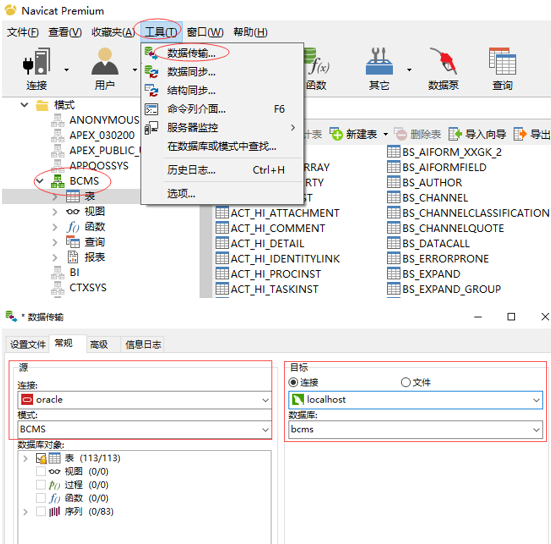The width and height of the screenshot is (551, 544).
Task: Click the 新建表 new table icon
Action: (x=336, y=134)
